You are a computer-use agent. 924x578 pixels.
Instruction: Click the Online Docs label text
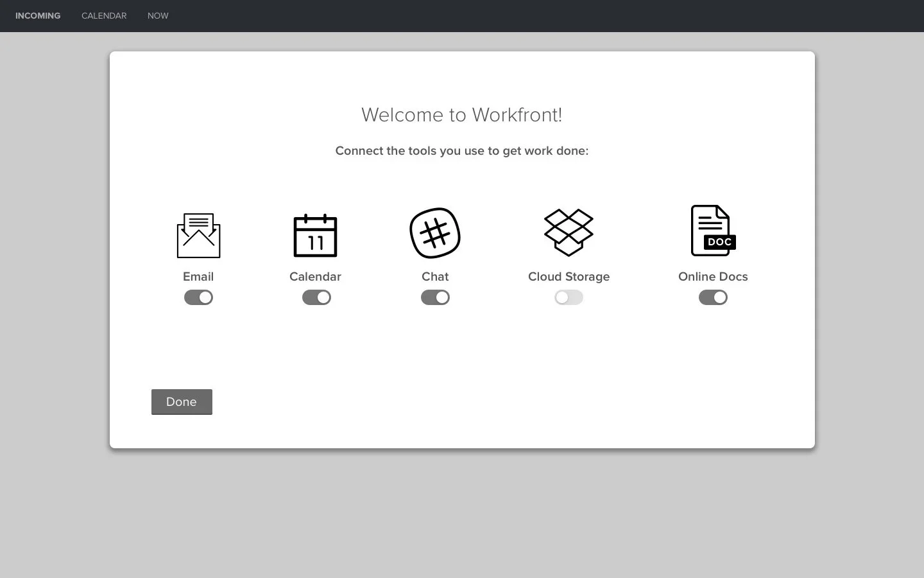713,277
